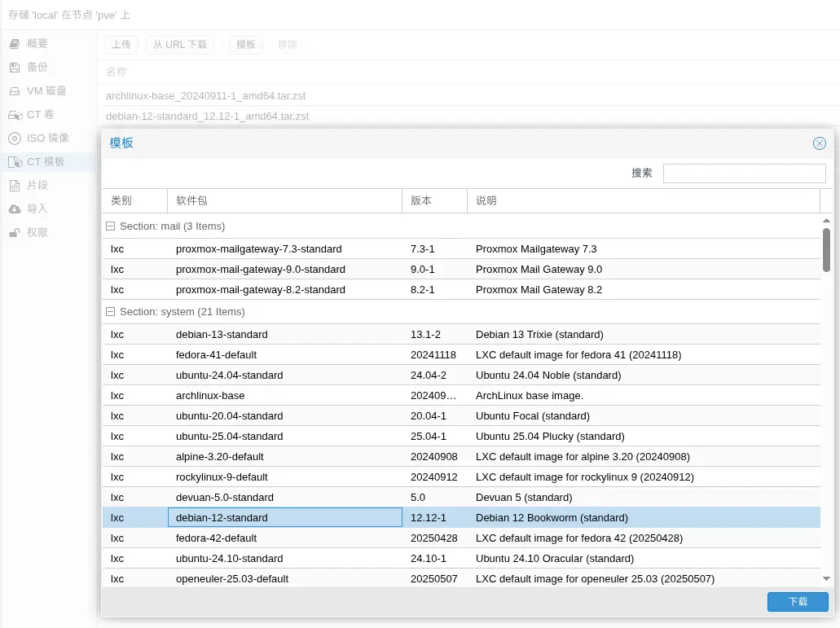
Task: Focus the 搜索 search input field
Action: (x=744, y=173)
